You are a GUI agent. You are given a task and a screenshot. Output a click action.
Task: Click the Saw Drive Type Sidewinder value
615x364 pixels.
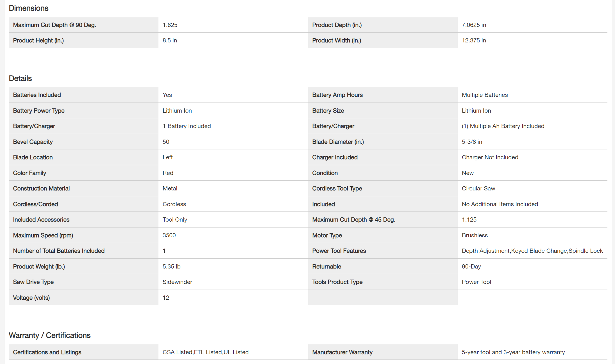[x=177, y=282]
